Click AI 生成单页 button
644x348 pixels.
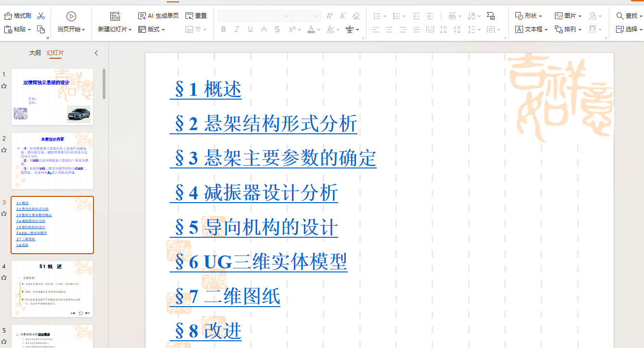point(158,16)
